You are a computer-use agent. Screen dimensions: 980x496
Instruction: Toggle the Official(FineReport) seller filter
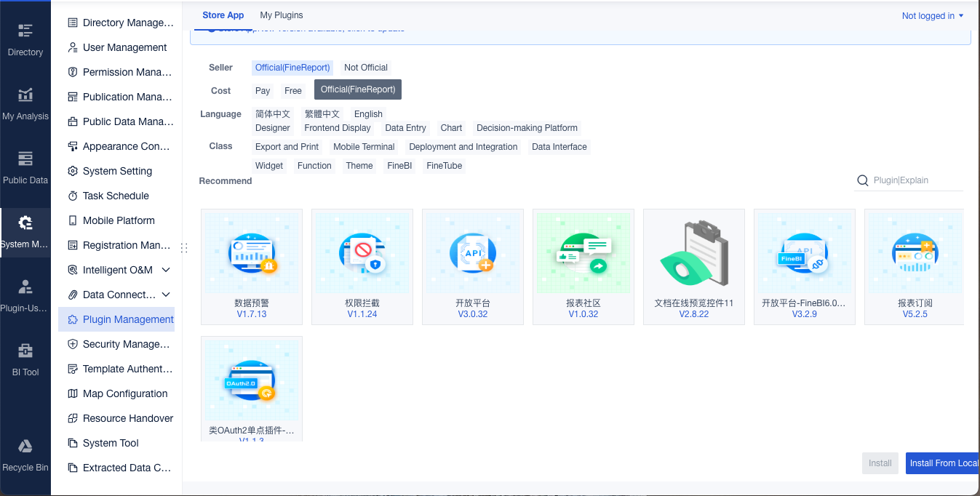(x=292, y=68)
